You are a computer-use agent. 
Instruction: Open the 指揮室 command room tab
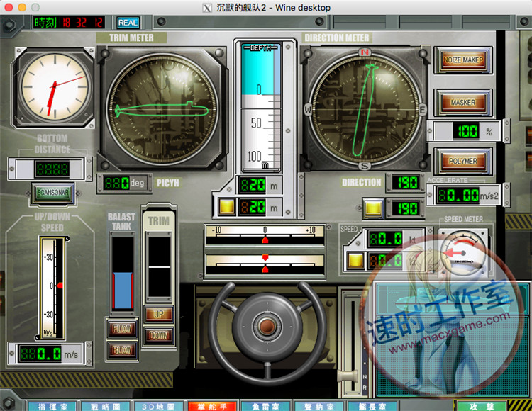point(52,406)
